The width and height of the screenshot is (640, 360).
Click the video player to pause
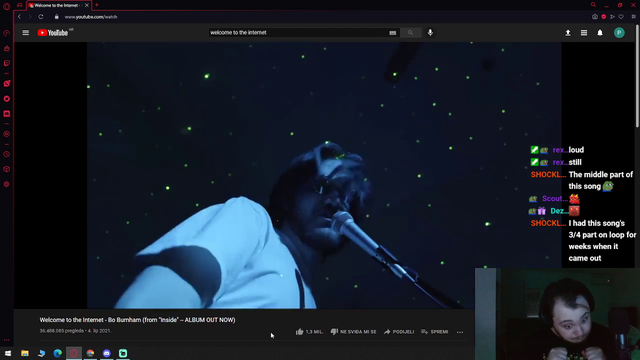coord(324,175)
